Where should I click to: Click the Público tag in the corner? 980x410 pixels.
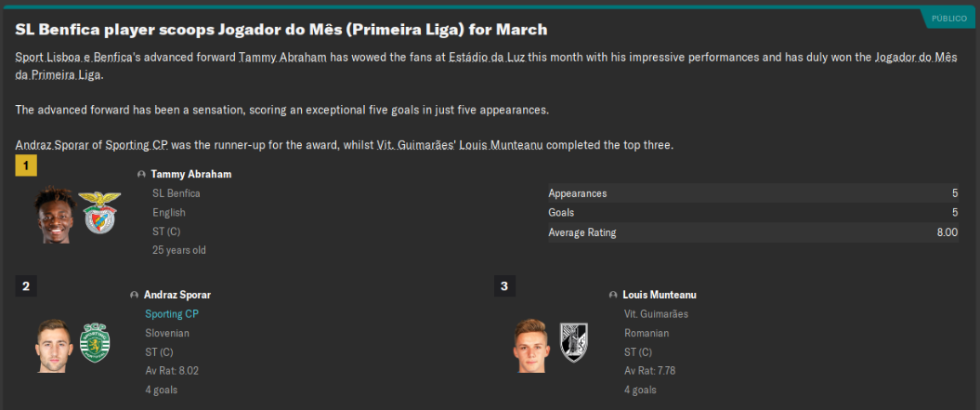949,18
